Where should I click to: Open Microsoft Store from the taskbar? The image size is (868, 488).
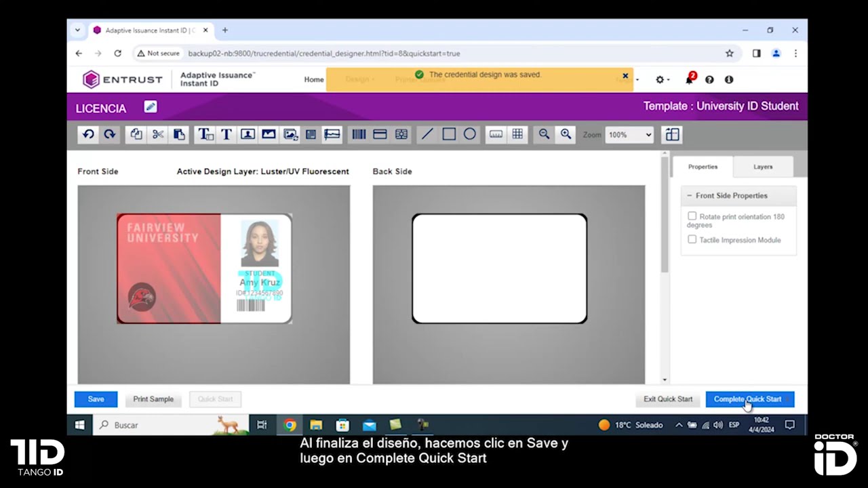pyautogui.click(x=342, y=425)
